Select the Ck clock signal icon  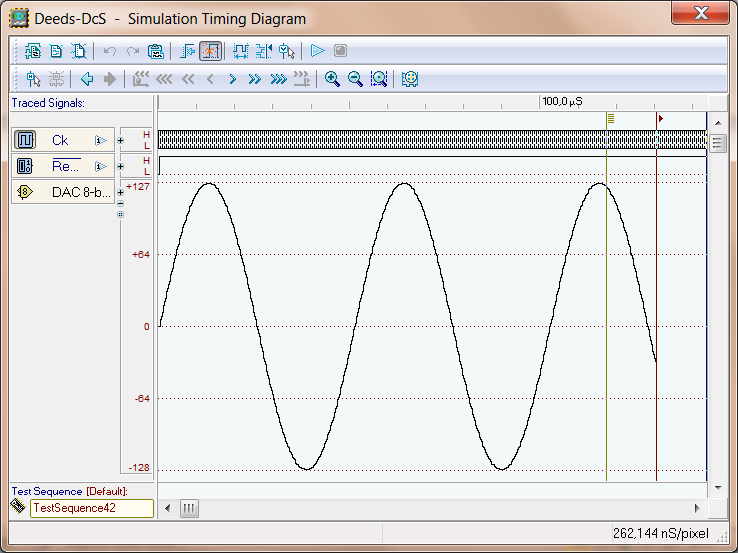tap(25, 140)
